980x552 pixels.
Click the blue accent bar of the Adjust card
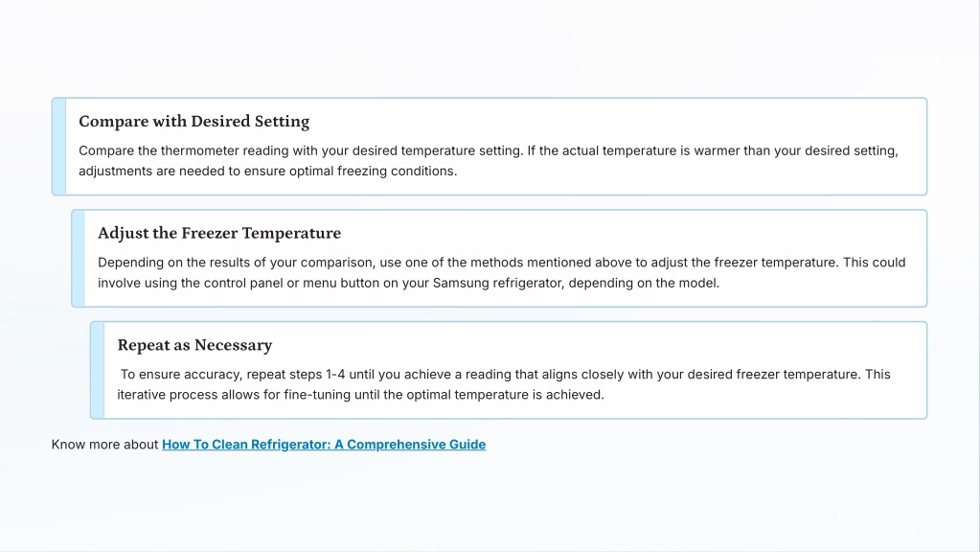click(x=79, y=259)
